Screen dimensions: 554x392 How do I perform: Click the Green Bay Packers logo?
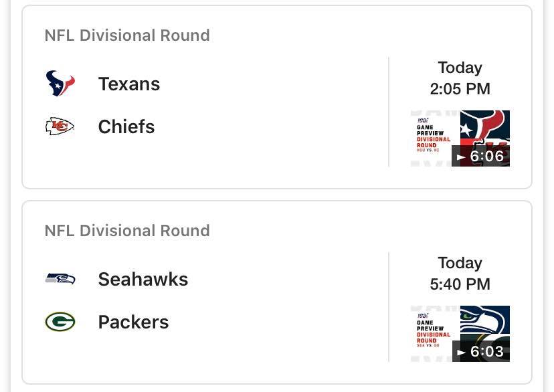click(x=60, y=322)
